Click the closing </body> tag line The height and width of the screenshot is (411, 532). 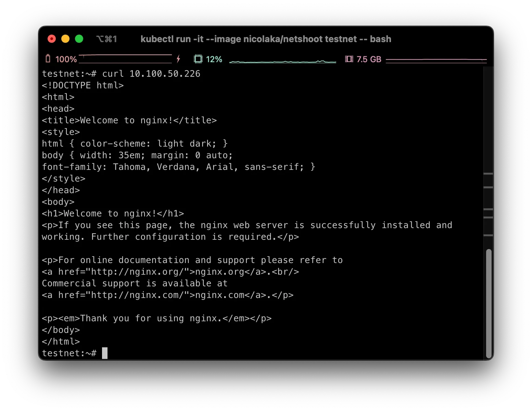[61, 330]
